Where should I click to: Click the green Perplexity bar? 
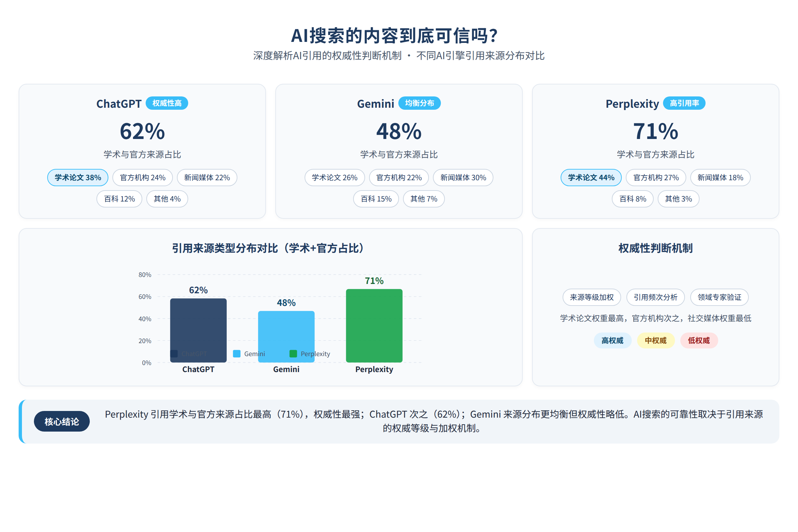pyautogui.click(x=374, y=326)
